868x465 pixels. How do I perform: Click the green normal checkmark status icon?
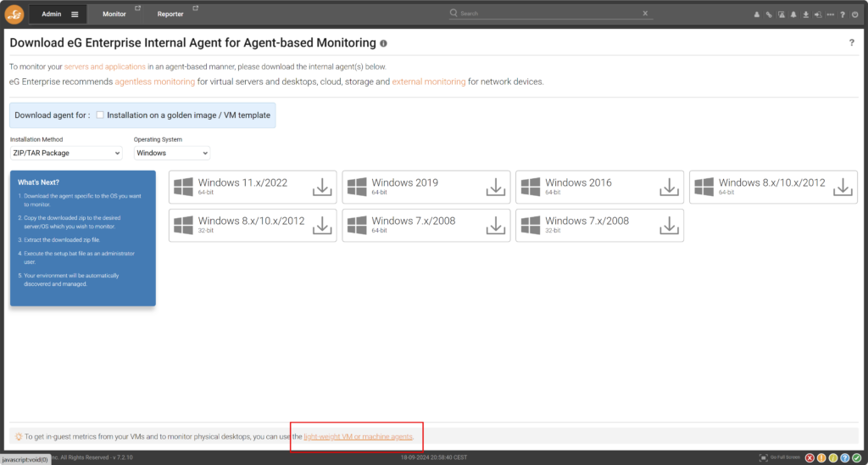tap(856, 458)
